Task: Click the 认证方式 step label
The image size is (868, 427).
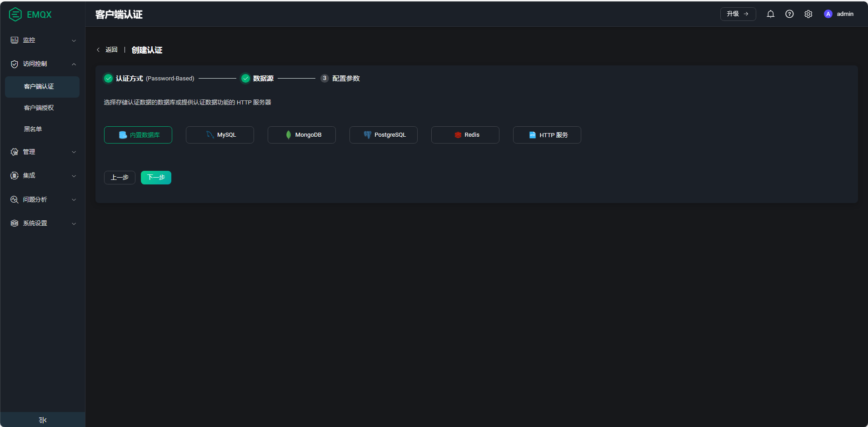Action: click(130, 79)
